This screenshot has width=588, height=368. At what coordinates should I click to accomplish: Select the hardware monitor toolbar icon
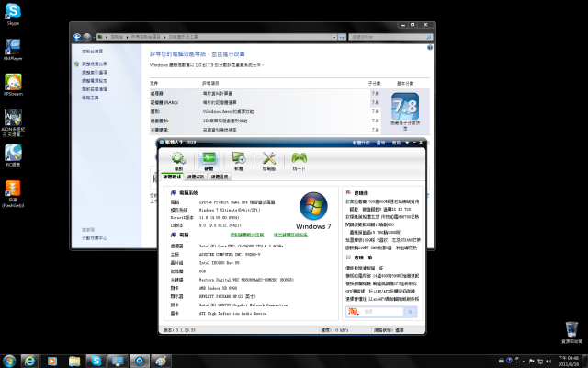209,161
